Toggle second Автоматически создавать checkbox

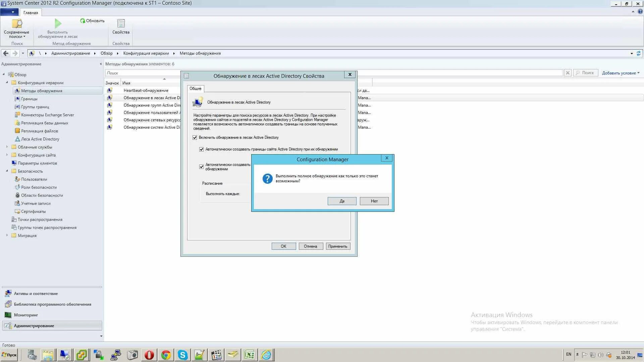[x=202, y=167]
